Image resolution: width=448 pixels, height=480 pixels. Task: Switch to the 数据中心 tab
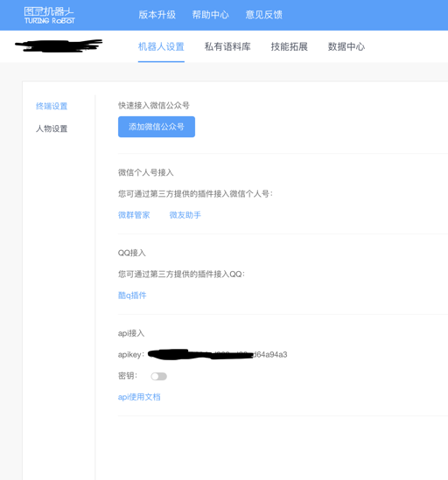[x=346, y=47]
